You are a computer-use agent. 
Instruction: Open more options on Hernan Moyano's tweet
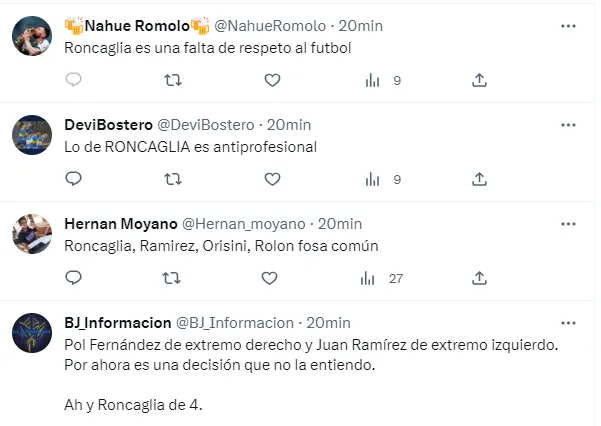click(x=568, y=224)
